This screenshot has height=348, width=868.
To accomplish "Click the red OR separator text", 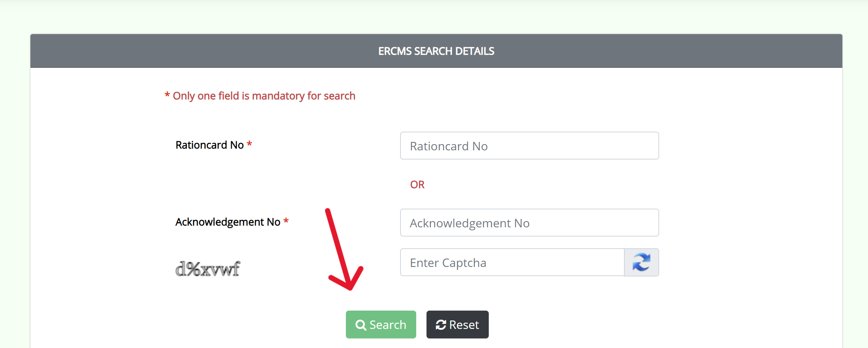I will click(417, 184).
